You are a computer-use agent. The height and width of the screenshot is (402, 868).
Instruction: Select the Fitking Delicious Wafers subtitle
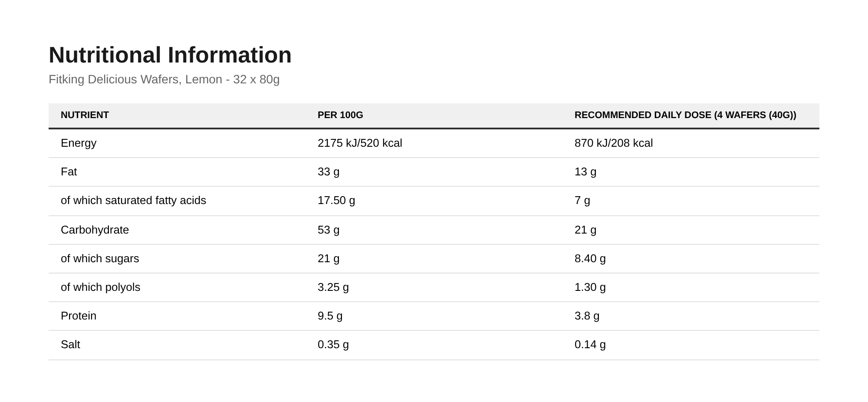coord(164,79)
